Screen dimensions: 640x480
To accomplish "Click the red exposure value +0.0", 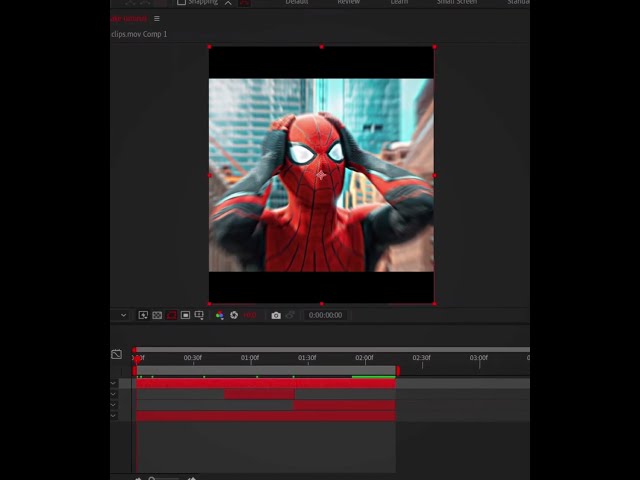I will [x=250, y=315].
